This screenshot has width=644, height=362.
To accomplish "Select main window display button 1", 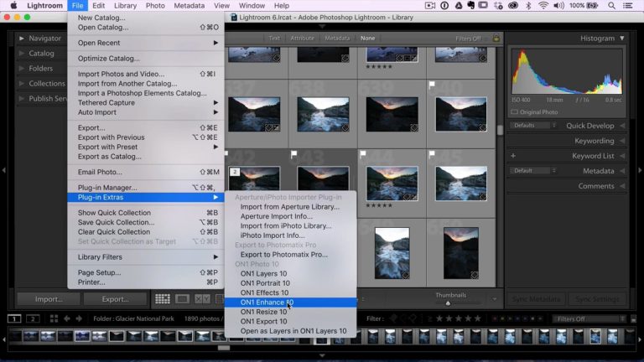I will (x=14, y=318).
